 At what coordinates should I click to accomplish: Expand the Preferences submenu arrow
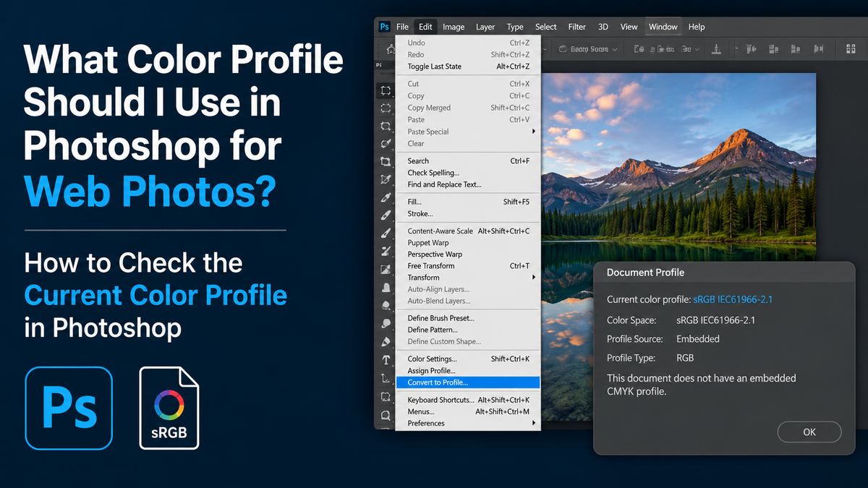point(534,423)
